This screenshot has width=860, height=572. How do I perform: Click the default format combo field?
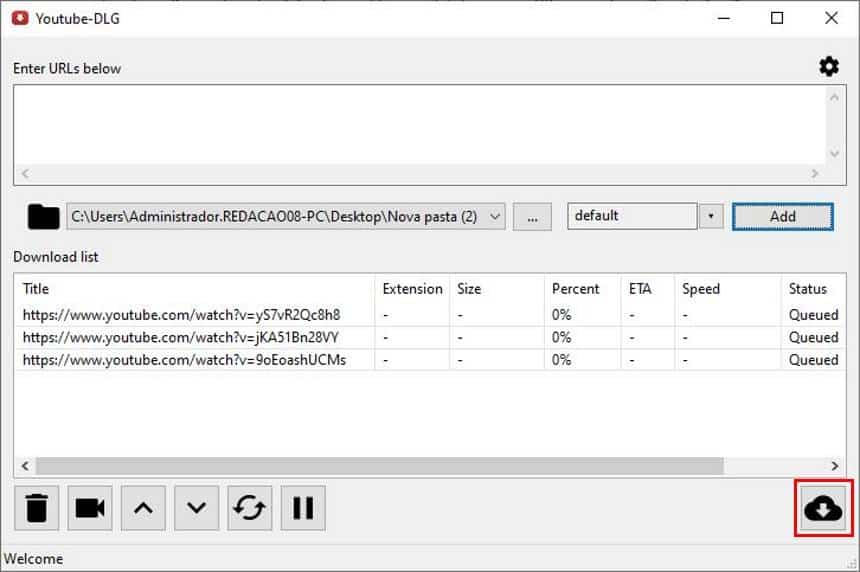tap(632, 216)
